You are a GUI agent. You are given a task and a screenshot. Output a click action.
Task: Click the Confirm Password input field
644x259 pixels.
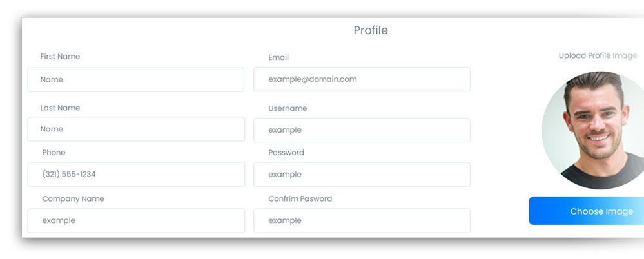click(x=361, y=221)
